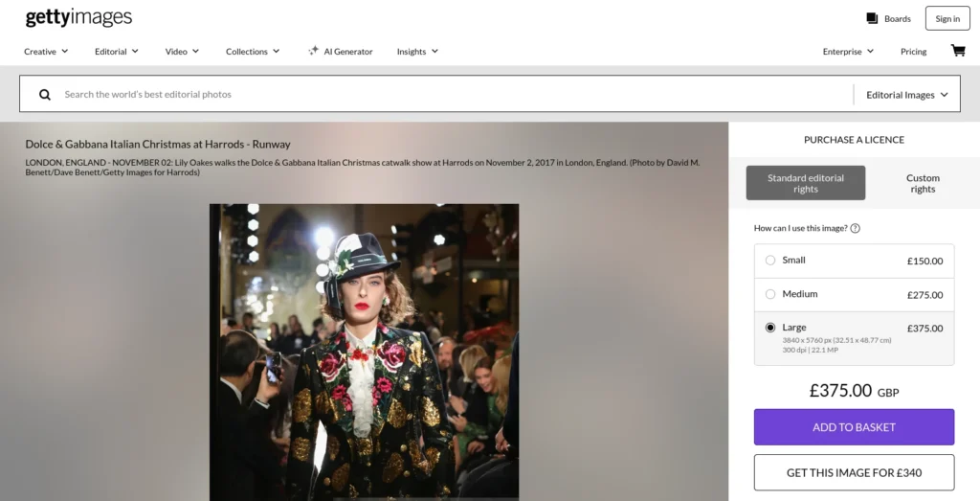Click the Sign in button
This screenshot has height=501, width=980.
coord(947,19)
